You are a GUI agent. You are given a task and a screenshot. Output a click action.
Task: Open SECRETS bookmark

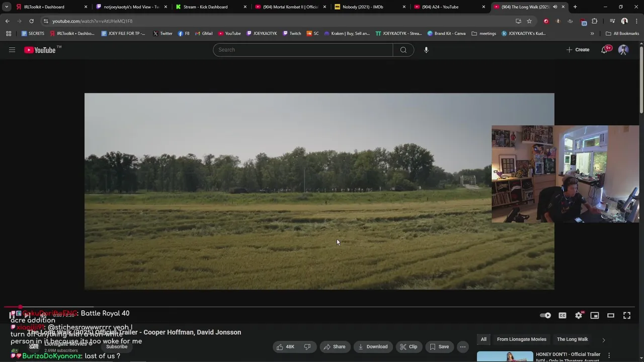(33, 34)
